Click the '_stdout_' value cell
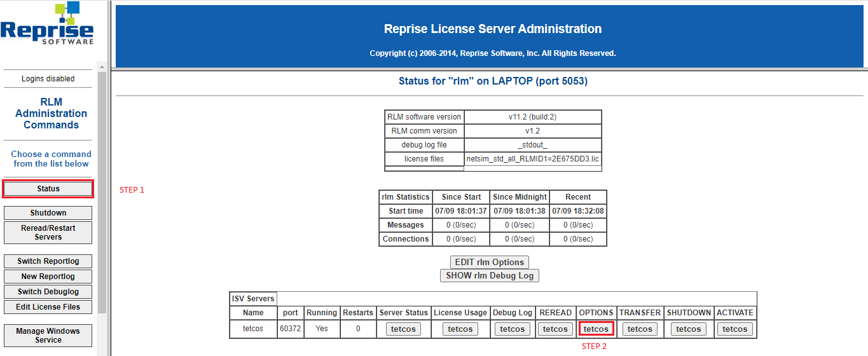Screen dimensions: 868x356 (533, 145)
